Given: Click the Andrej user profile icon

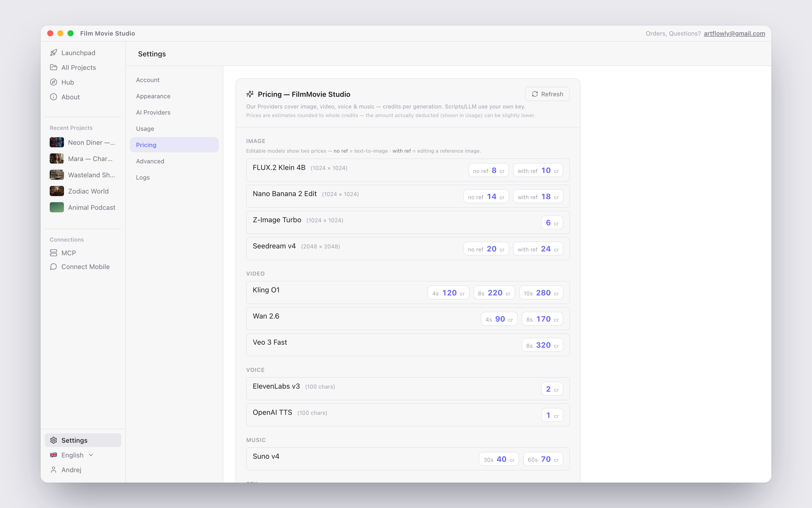Looking at the screenshot, I should point(53,470).
